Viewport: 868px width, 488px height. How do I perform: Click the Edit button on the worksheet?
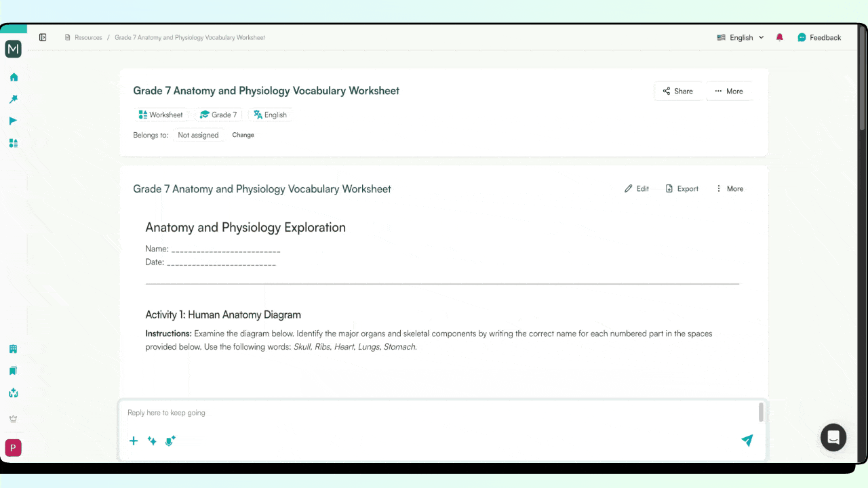point(636,188)
